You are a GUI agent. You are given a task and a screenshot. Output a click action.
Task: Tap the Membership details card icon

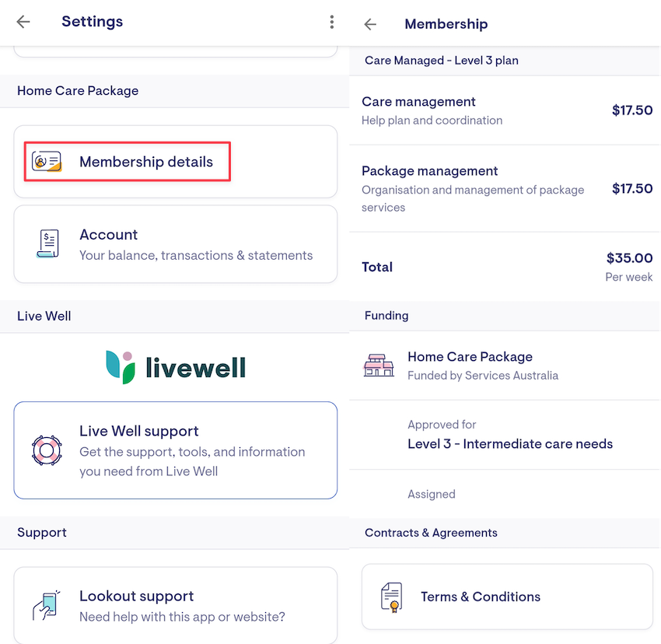coord(47,162)
